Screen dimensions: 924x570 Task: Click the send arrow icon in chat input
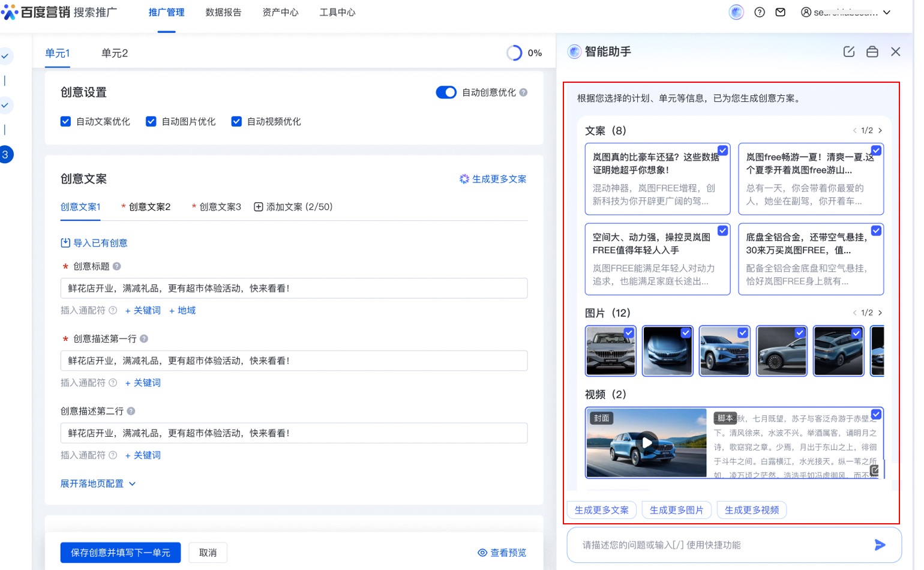tap(880, 545)
